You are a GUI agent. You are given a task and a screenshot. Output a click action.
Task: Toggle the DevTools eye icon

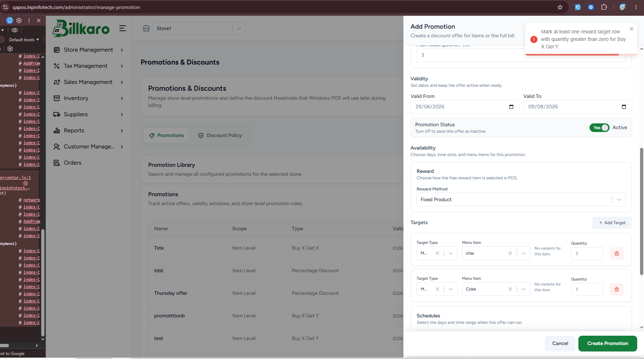point(15,30)
